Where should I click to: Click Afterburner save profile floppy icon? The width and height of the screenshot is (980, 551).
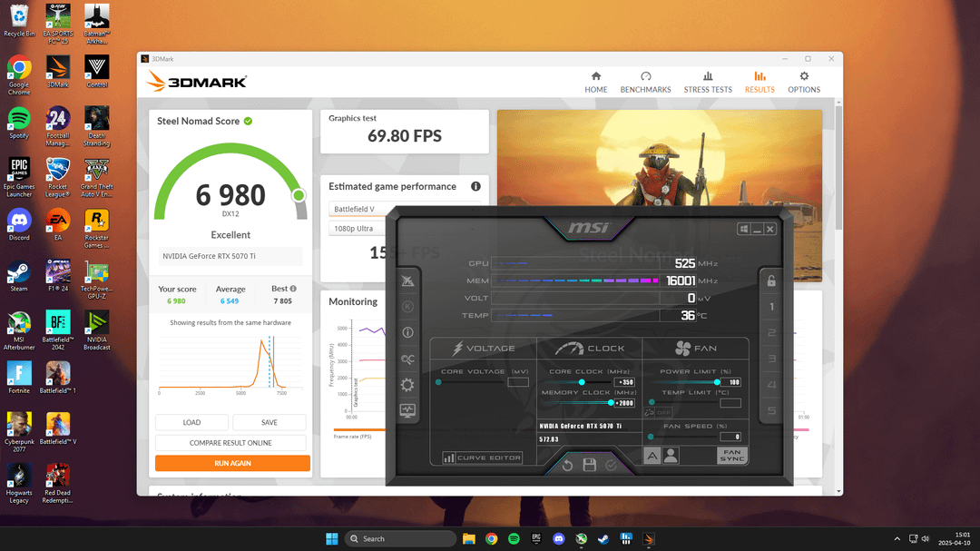click(x=590, y=465)
